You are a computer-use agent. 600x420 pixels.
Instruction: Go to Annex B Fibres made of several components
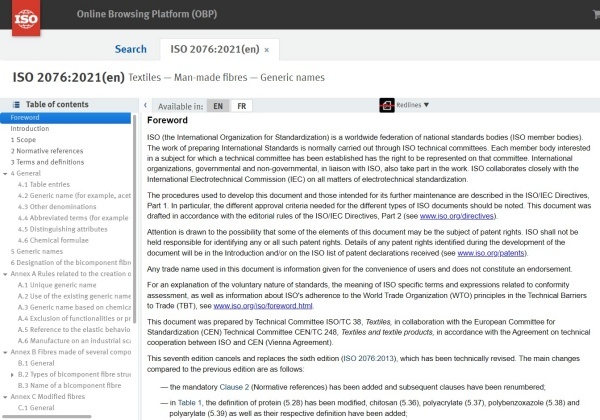[x=70, y=352]
